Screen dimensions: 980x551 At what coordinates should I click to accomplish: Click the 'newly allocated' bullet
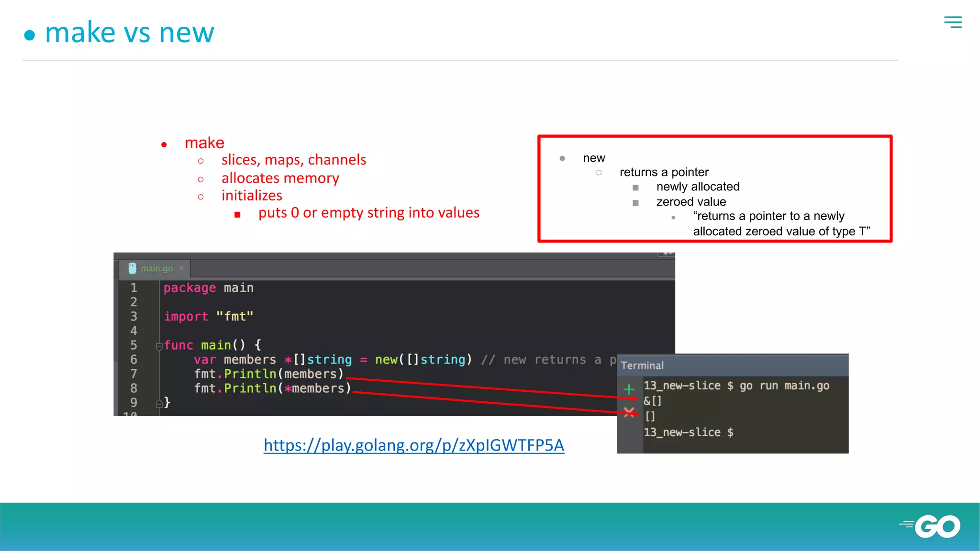(698, 187)
